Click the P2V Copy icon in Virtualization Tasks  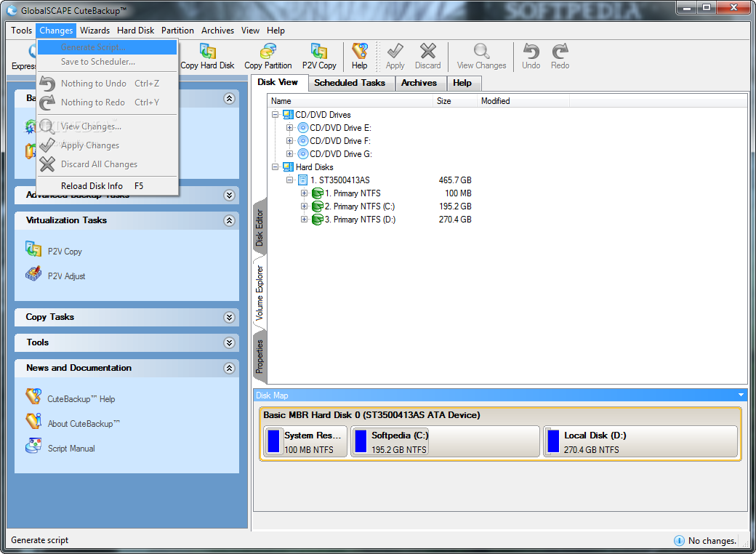(x=33, y=249)
